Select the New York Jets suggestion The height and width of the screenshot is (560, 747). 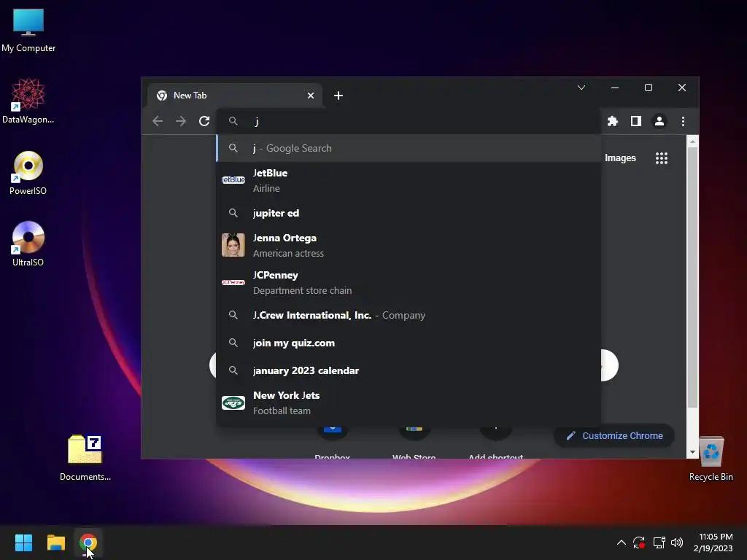click(409, 402)
